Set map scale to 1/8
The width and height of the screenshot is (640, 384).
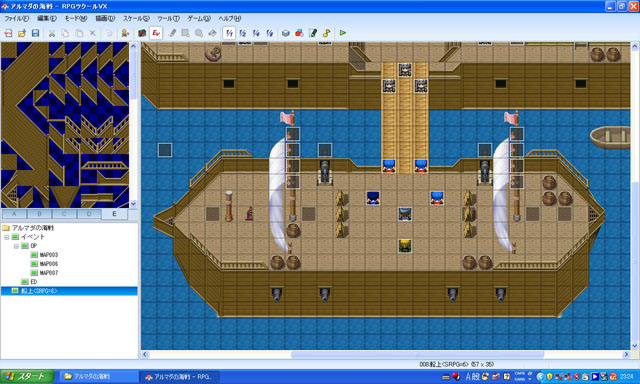(269, 33)
